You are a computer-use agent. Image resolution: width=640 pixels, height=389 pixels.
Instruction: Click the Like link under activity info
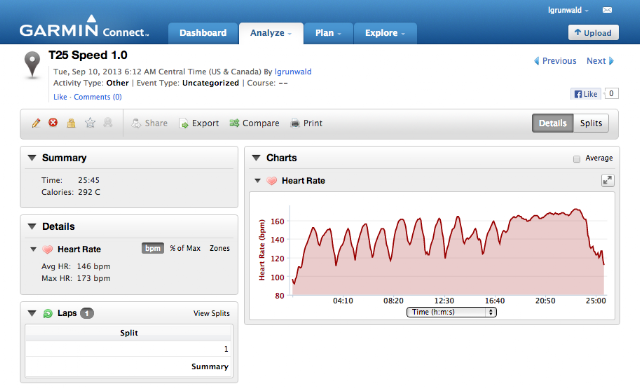60,97
